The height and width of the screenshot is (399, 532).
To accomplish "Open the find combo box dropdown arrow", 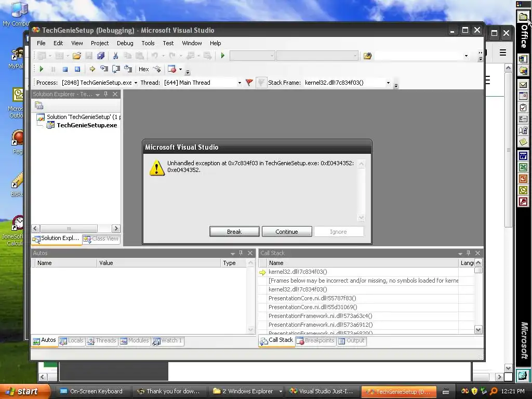I will click(x=466, y=56).
